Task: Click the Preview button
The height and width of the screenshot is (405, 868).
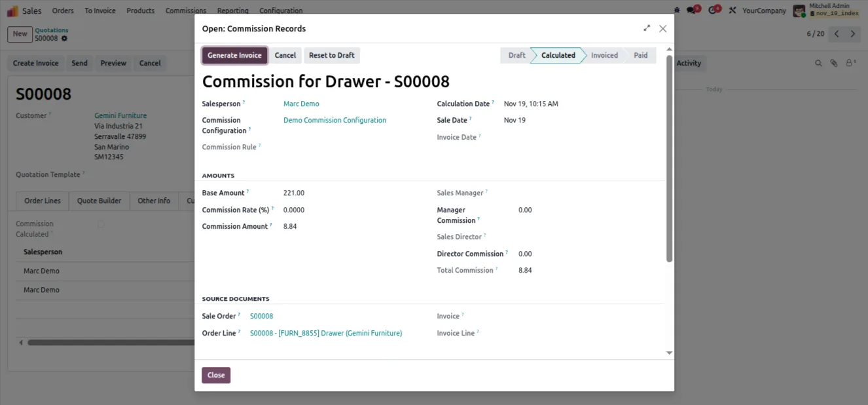Action: pyautogui.click(x=113, y=64)
